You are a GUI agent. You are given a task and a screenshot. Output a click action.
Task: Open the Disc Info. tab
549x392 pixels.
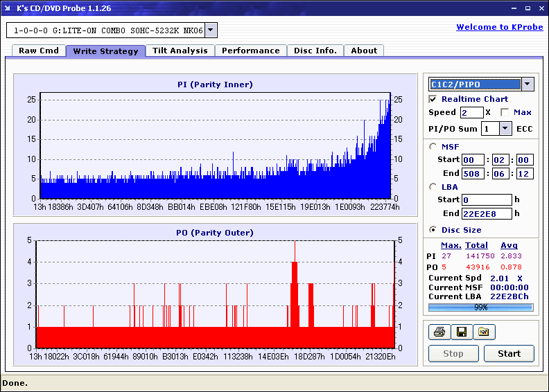(315, 51)
